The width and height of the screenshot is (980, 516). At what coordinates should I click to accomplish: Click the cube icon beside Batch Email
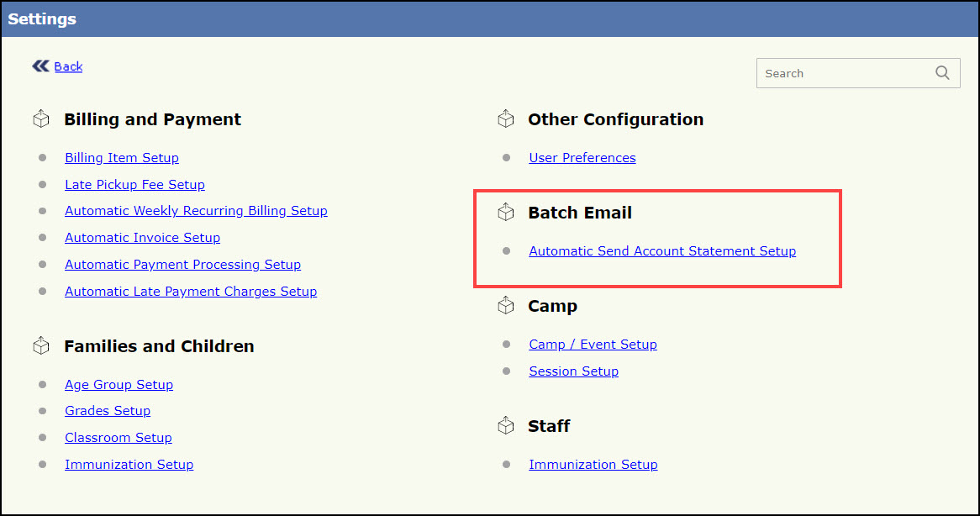[x=505, y=213]
